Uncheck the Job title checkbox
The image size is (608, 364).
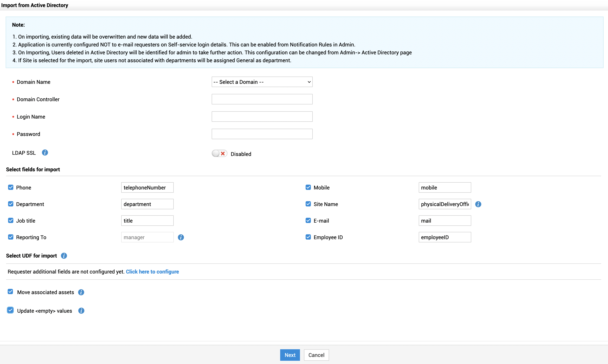[11, 221]
